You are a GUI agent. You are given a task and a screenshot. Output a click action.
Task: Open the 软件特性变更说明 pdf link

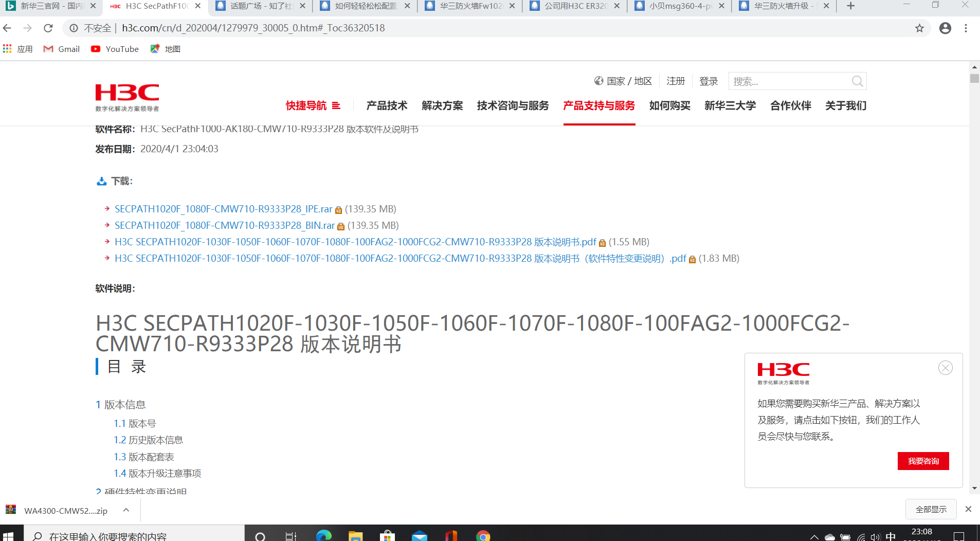[401, 258]
